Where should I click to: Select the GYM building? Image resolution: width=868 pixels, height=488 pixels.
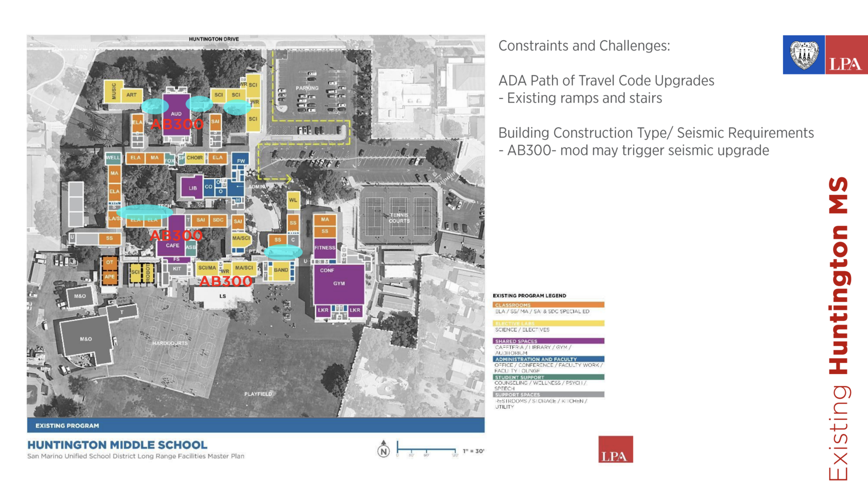click(339, 283)
